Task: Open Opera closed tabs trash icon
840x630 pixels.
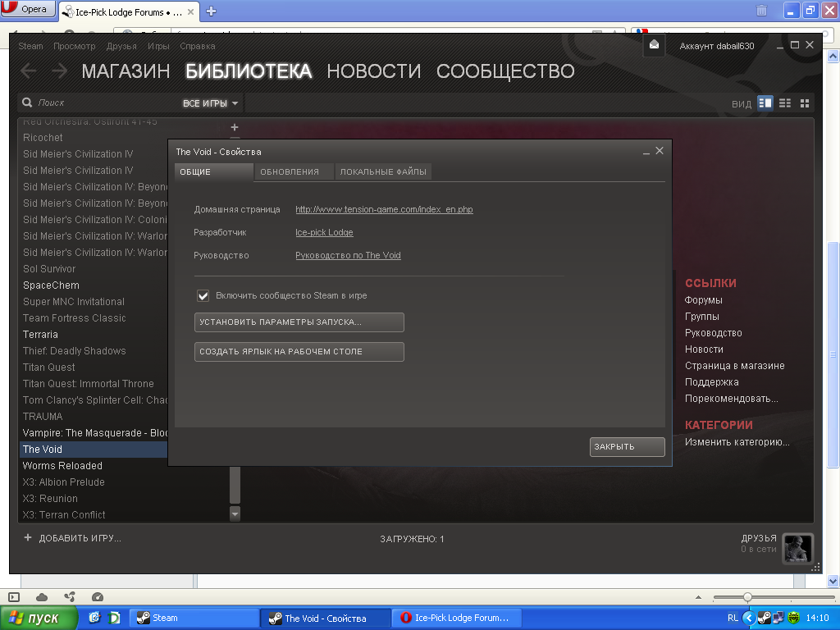Action: [x=761, y=10]
